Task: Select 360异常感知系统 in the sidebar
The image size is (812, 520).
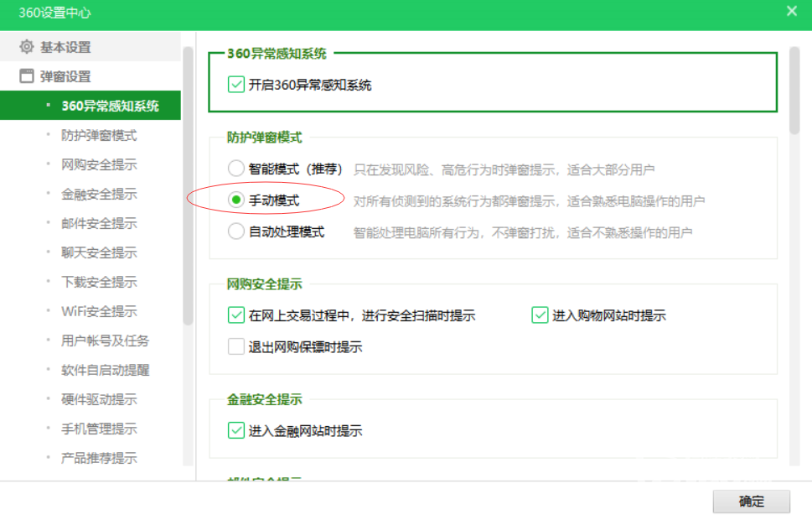Action: point(91,106)
